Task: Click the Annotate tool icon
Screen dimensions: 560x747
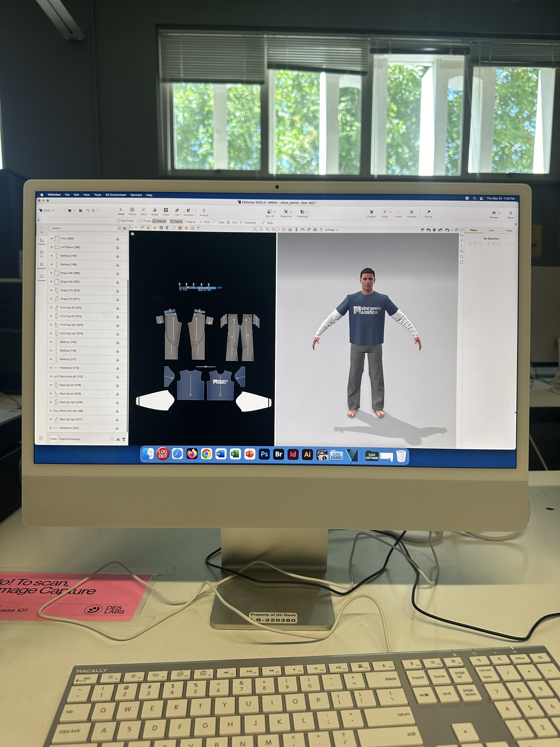Action: (188, 211)
